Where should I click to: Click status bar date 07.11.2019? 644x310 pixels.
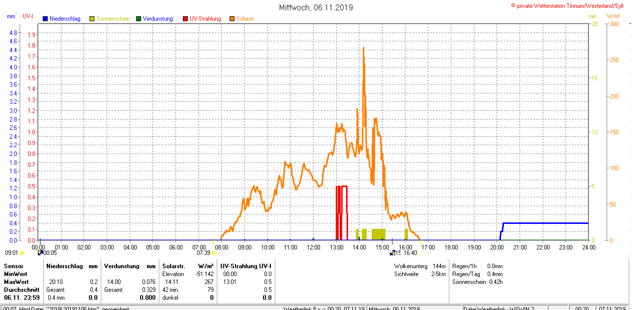pyautogui.click(x=612, y=308)
